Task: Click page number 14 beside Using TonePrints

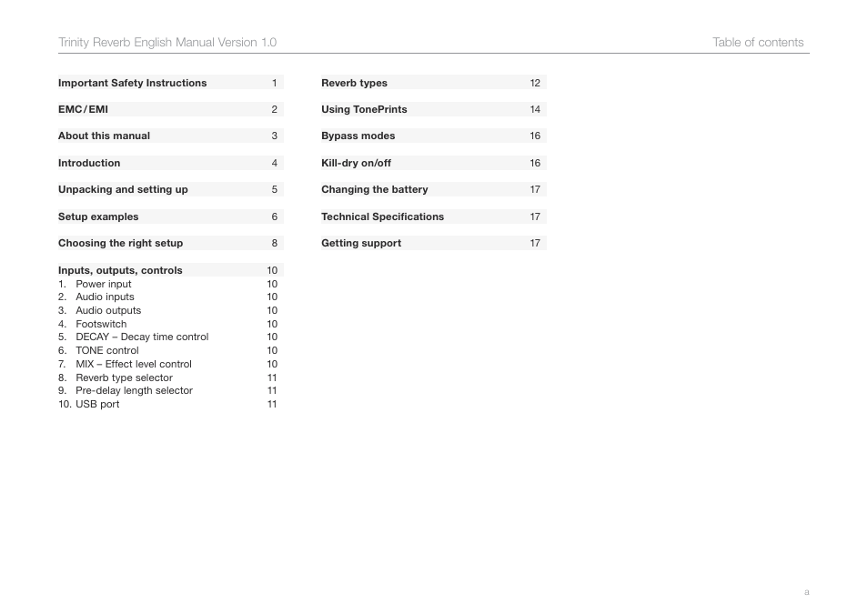Action: (x=535, y=109)
